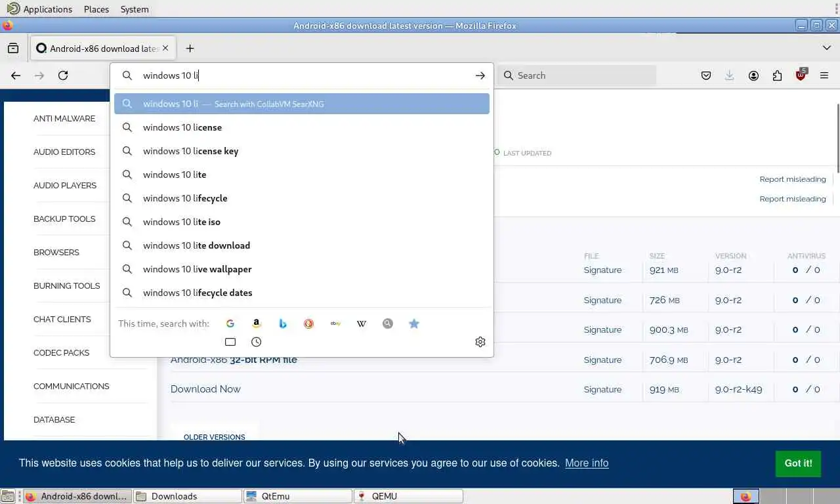Accept cookies with Got it! button

(798, 463)
